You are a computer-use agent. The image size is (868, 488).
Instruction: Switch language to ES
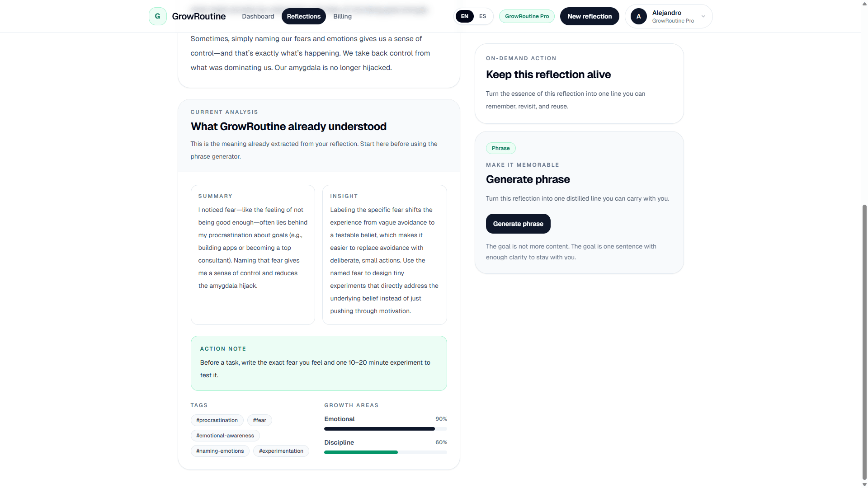(482, 16)
